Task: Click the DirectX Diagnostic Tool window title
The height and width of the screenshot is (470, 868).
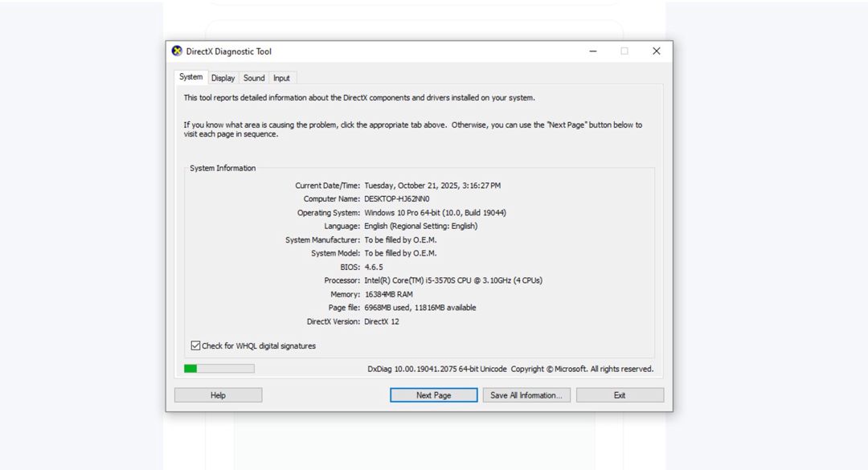Action: tap(228, 51)
